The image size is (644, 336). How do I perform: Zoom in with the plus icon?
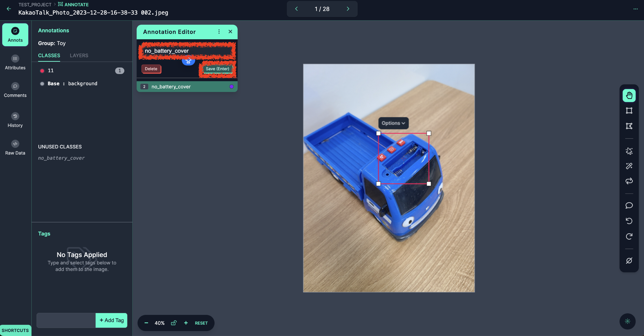[186, 323]
